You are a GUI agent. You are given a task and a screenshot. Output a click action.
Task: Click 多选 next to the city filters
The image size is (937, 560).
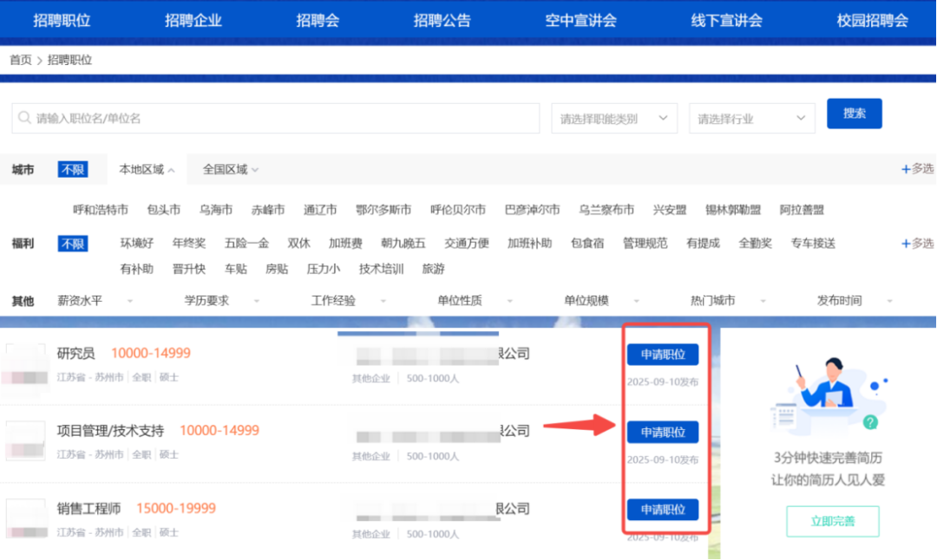[918, 169]
